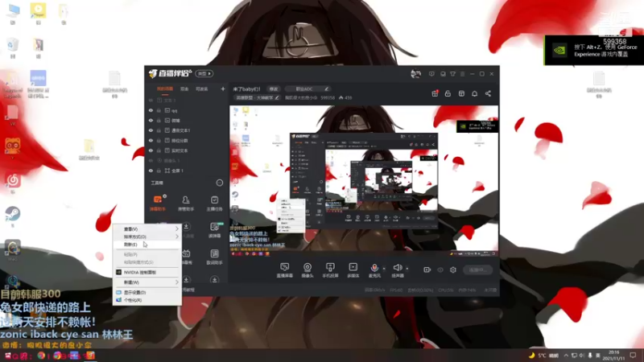Open the mode dropdown pill beside the app logo

click(204, 74)
